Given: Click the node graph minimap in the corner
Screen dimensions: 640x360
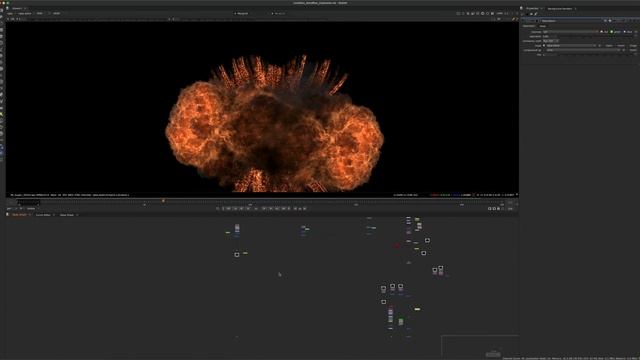Looking at the screenshot, I should pos(480,346).
